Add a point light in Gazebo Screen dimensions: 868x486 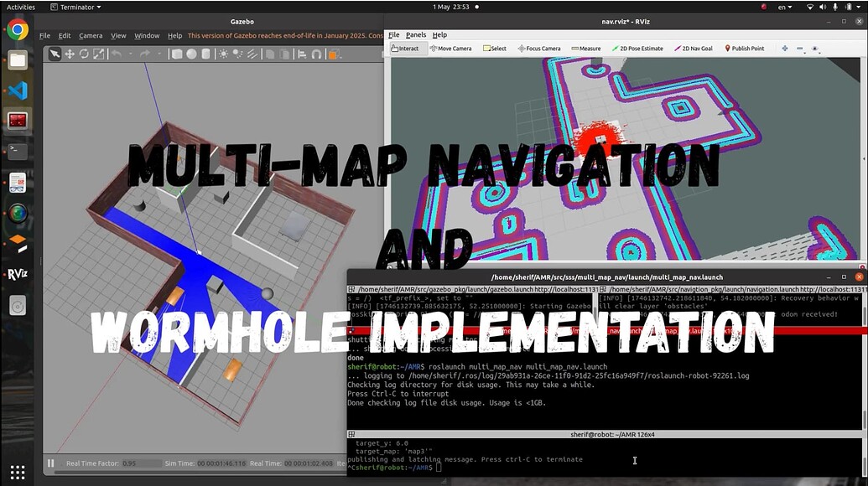coord(224,54)
